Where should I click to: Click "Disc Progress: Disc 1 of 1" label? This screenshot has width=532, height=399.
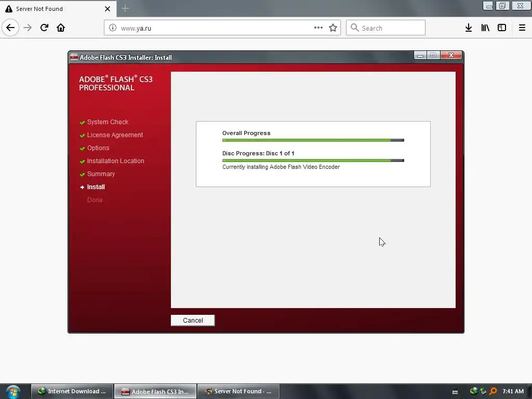click(258, 153)
